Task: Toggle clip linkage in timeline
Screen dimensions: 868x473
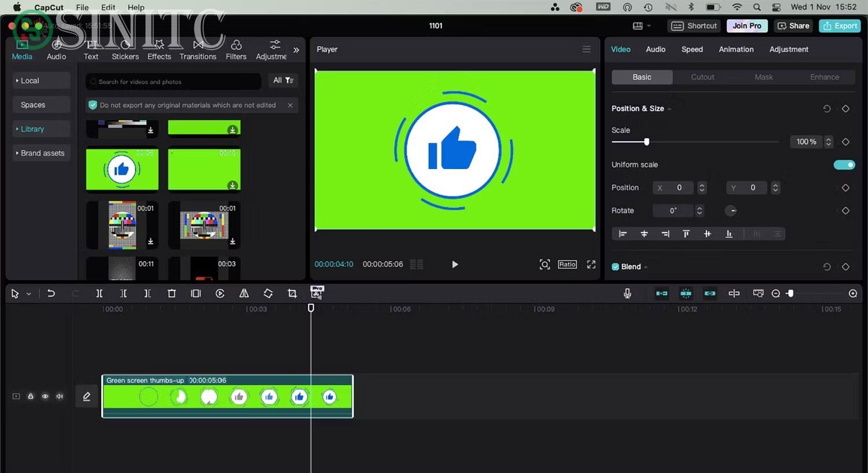Action: [710, 294]
